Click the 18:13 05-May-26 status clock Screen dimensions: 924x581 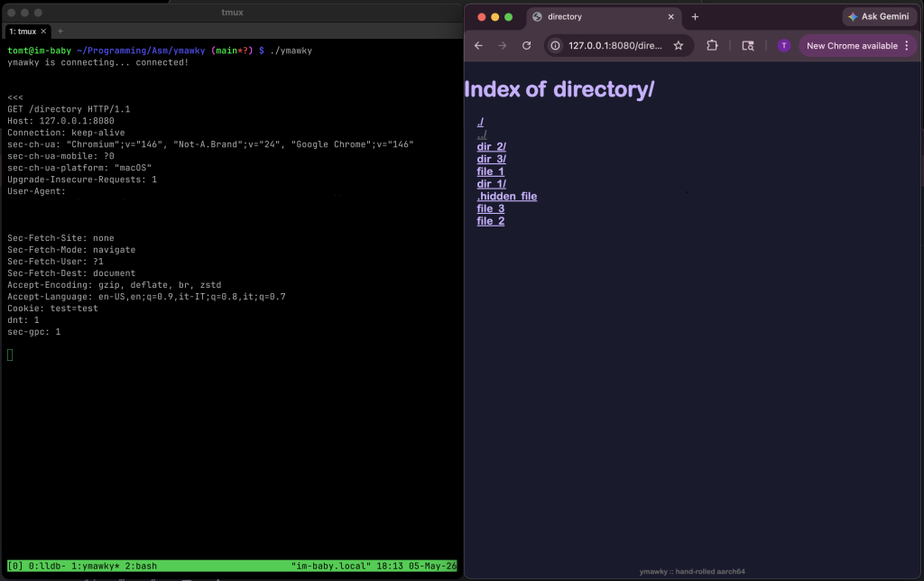point(417,567)
